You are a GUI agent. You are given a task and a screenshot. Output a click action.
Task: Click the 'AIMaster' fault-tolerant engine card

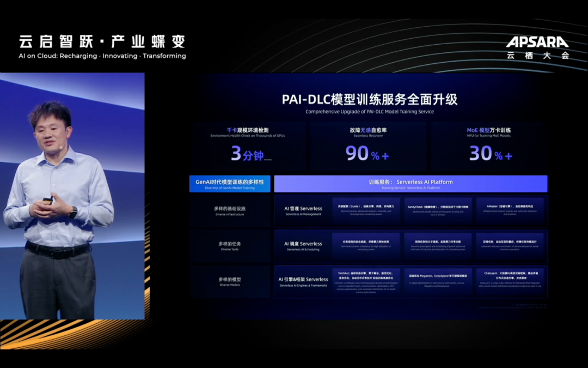click(510, 211)
